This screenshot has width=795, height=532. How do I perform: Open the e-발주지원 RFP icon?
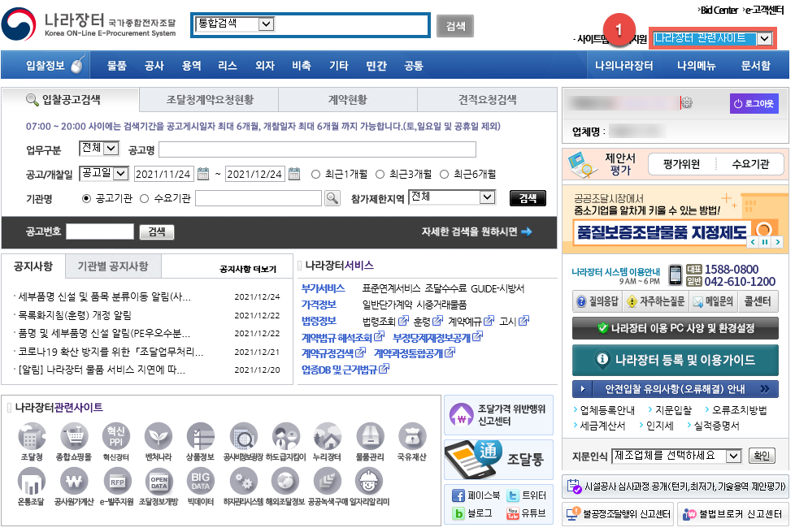(117, 481)
